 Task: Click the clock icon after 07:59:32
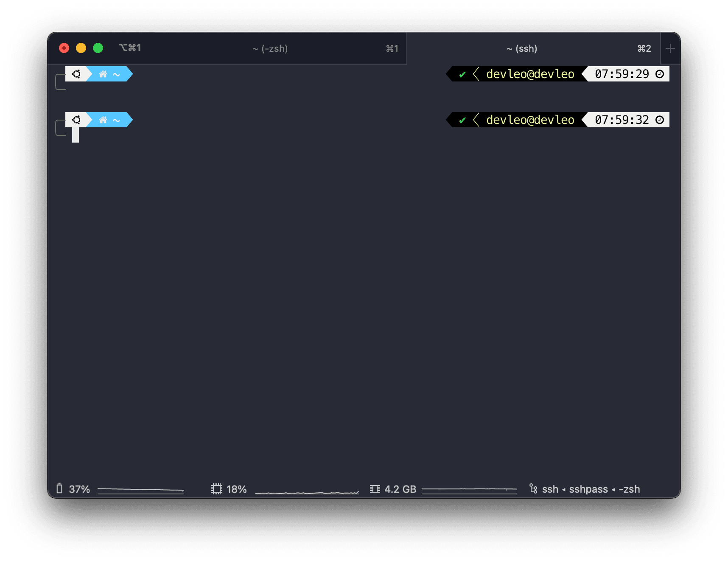(660, 120)
